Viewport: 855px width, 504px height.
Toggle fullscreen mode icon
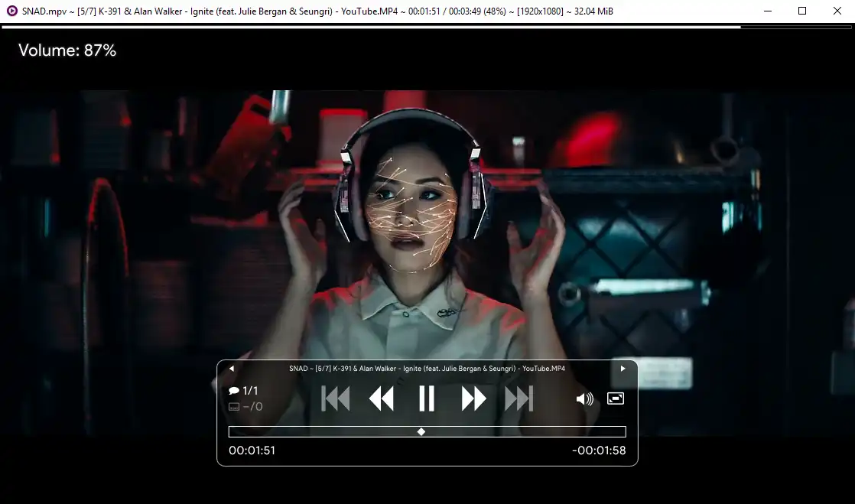click(616, 398)
